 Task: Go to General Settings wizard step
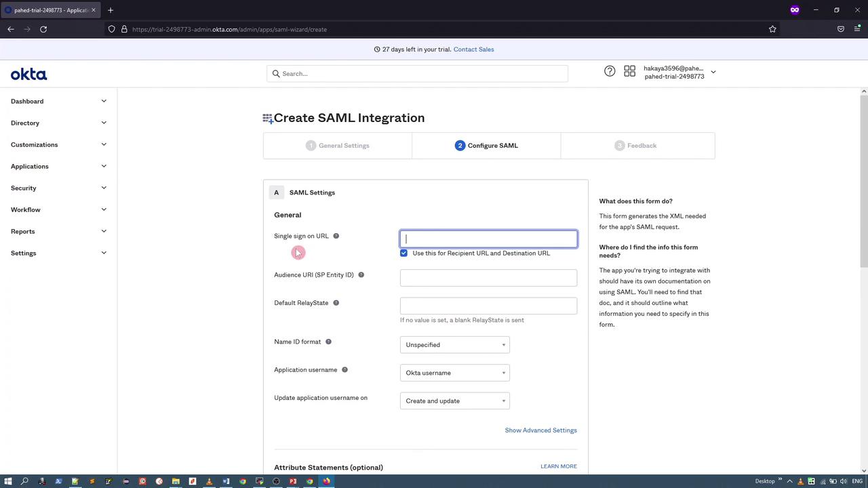(x=338, y=146)
